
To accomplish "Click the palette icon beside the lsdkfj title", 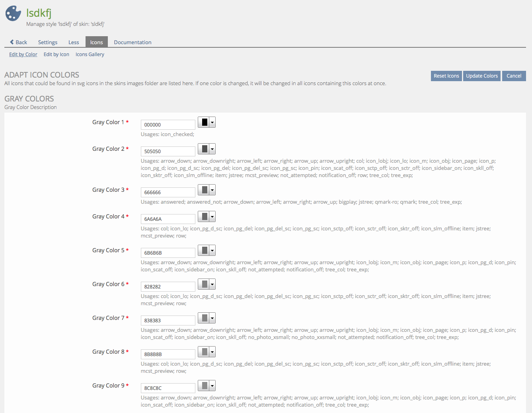I will [13, 14].
